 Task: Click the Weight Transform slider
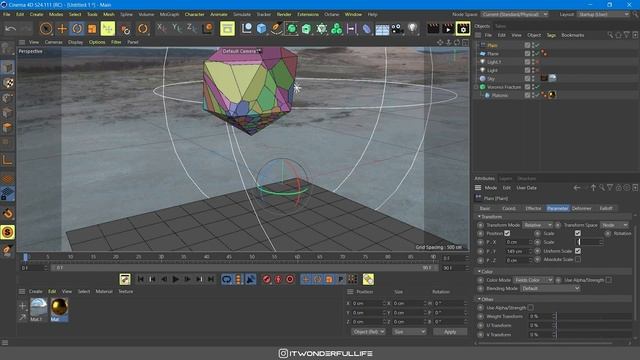(594, 316)
